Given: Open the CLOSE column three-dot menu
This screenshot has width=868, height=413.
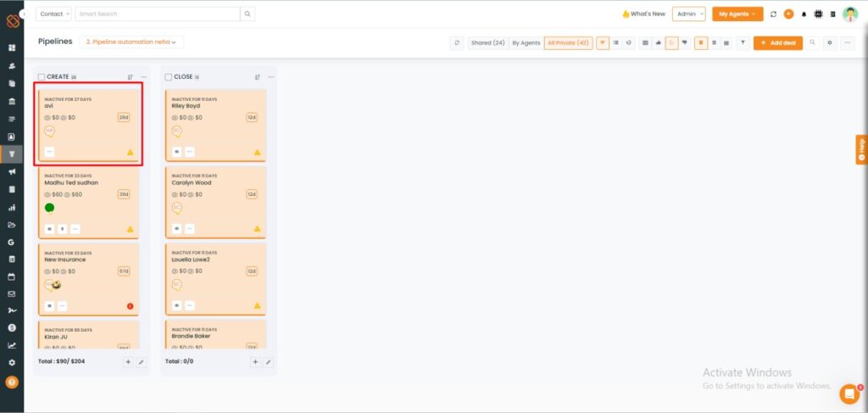Looking at the screenshot, I should click(x=270, y=77).
